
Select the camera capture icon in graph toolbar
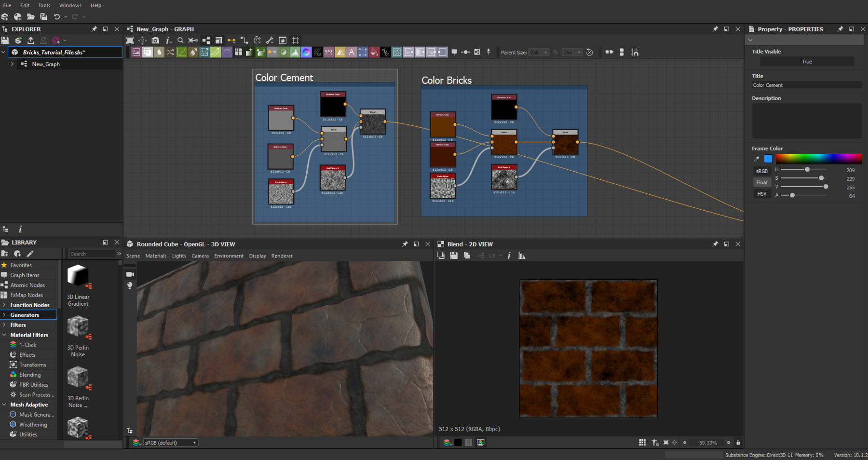pyautogui.click(x=155, y=41)
